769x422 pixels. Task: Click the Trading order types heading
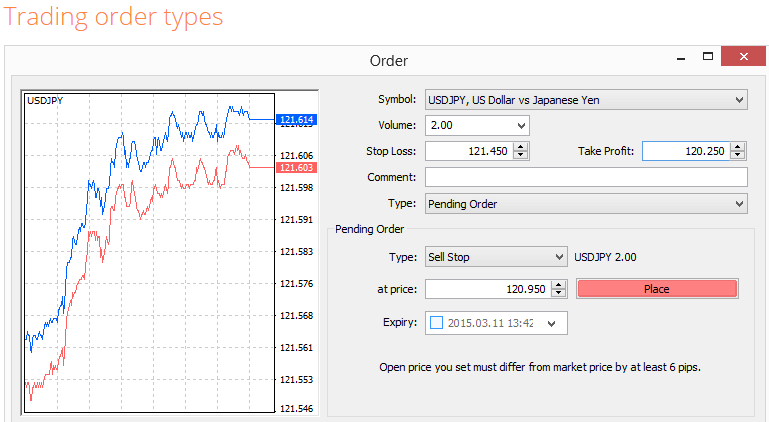click(x=113, y=17)
